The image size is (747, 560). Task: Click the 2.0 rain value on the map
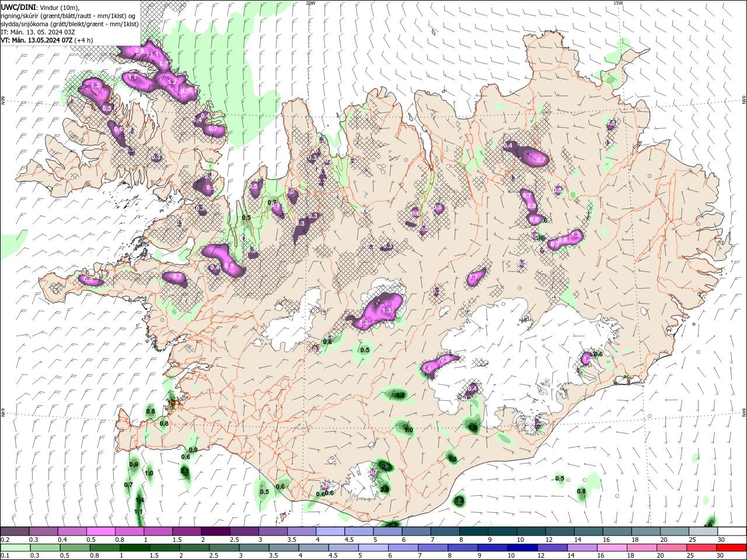click(385, 489)
